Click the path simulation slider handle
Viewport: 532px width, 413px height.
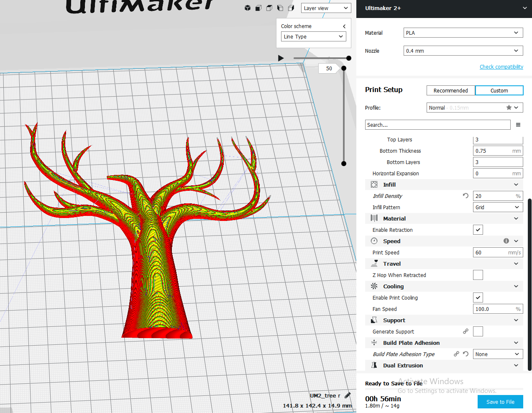(x=349, y=58)
